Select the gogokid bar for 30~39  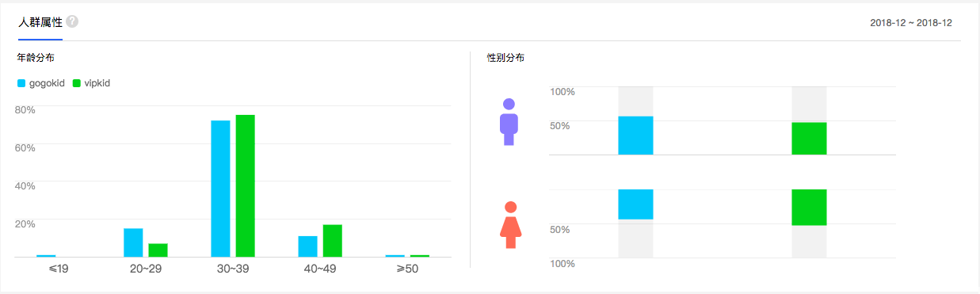tap(220, 189)
